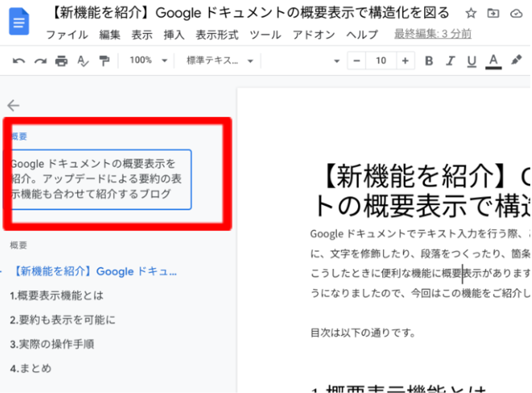Toggle bold formatting

[x=429, y=61]
